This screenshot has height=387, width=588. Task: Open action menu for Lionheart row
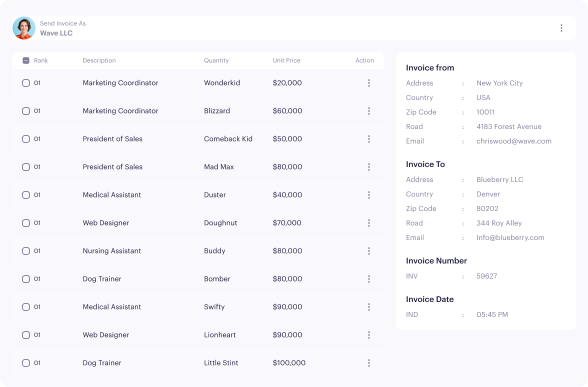pos(368,335)
